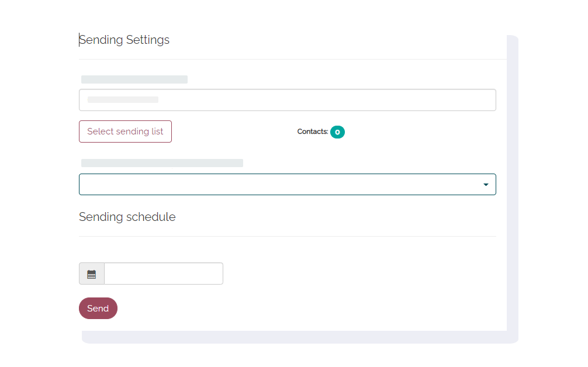Click gray placeholder label above text input
Viewport: 588px width, 367px height.
pos(134,79)
